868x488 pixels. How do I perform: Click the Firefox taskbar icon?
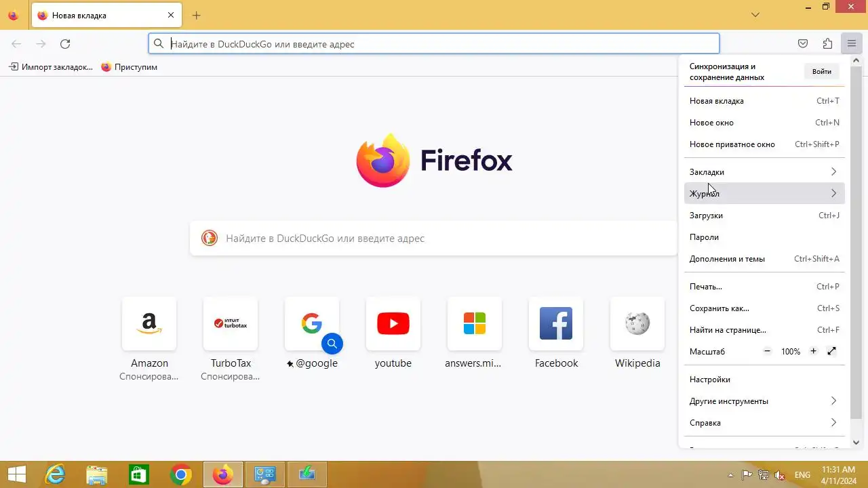(x=223, y=474)
